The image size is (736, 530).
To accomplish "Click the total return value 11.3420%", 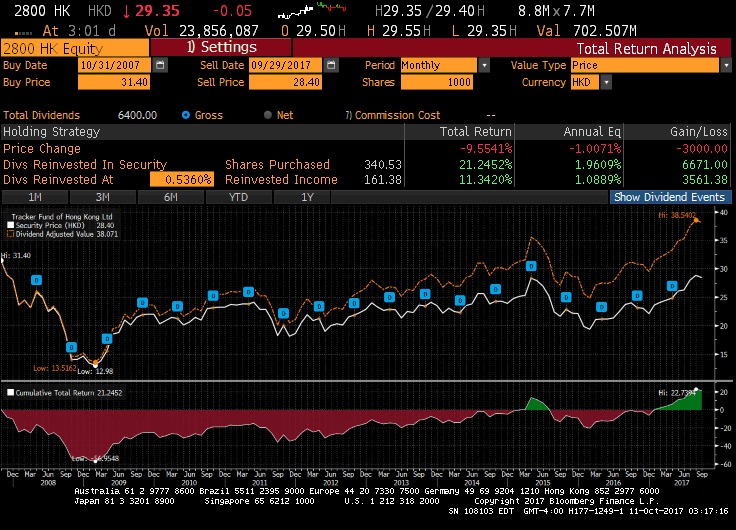I will (x=485, y=180).
